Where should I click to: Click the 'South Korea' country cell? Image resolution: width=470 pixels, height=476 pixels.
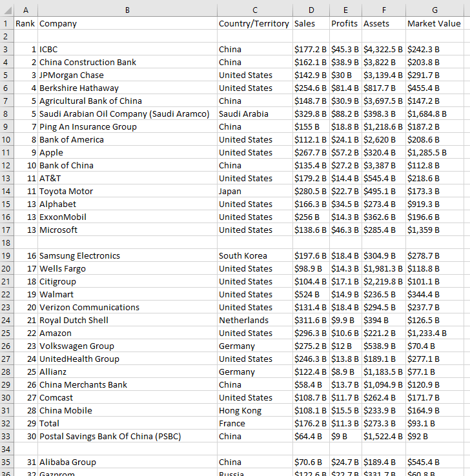pyautogui.click(x=255, y=255)
